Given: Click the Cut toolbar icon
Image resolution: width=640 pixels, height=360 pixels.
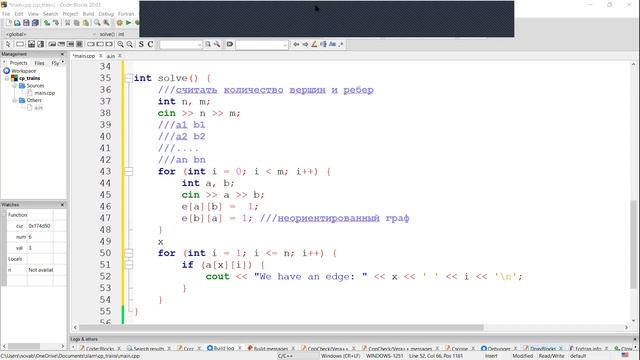Looking at the screenshot, I should [x=68, y=23].
